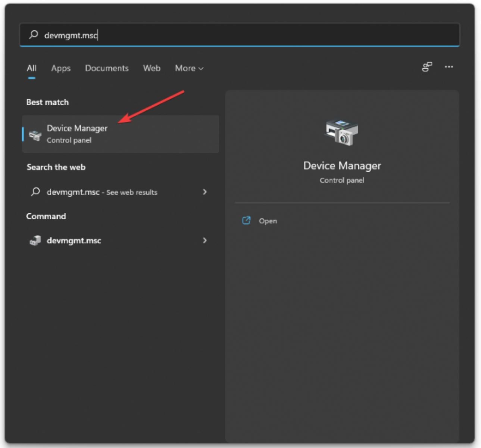Click the devmgmt.msc search input field

[x=240, y=35]
